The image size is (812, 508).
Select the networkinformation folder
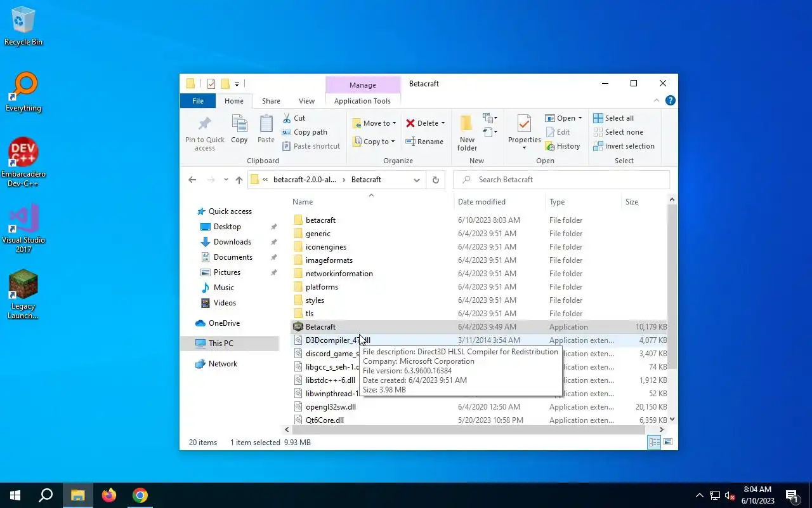point(339,274)
